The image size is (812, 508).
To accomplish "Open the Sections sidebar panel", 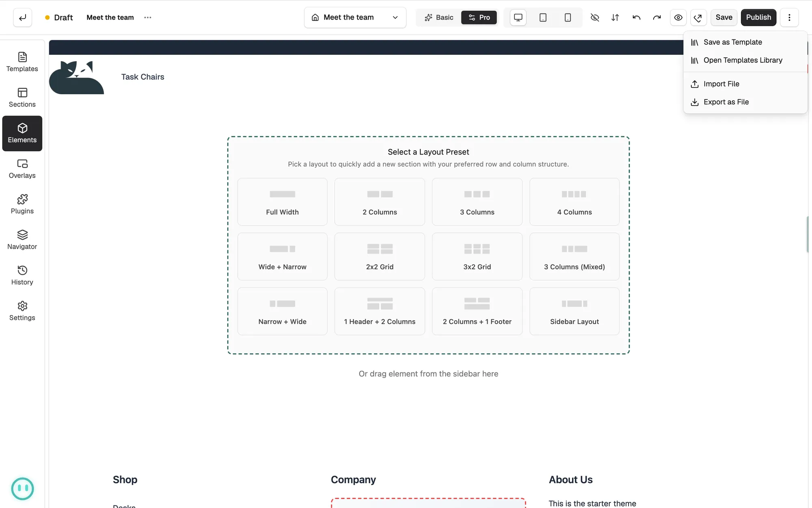I will point(22,98).
